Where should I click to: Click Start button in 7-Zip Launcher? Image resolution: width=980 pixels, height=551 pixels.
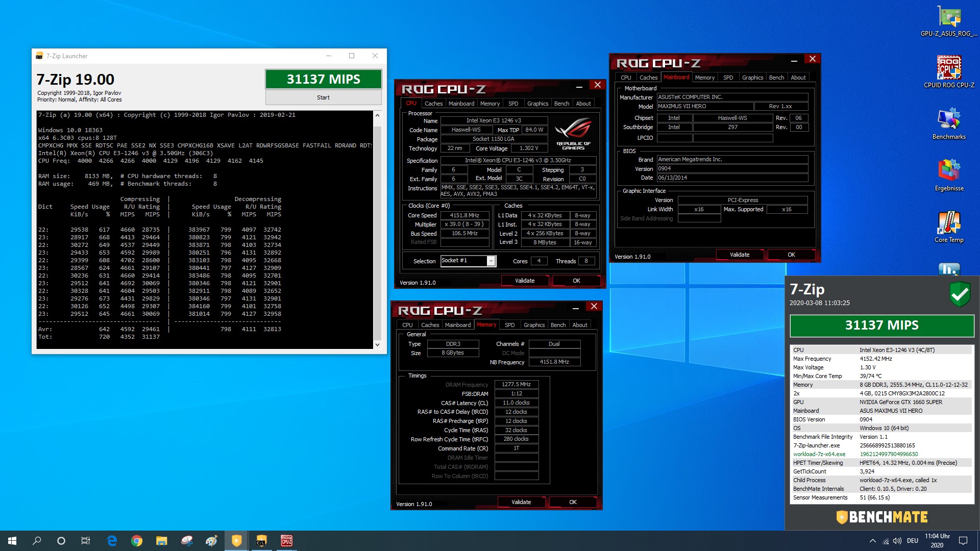(323, 97)
